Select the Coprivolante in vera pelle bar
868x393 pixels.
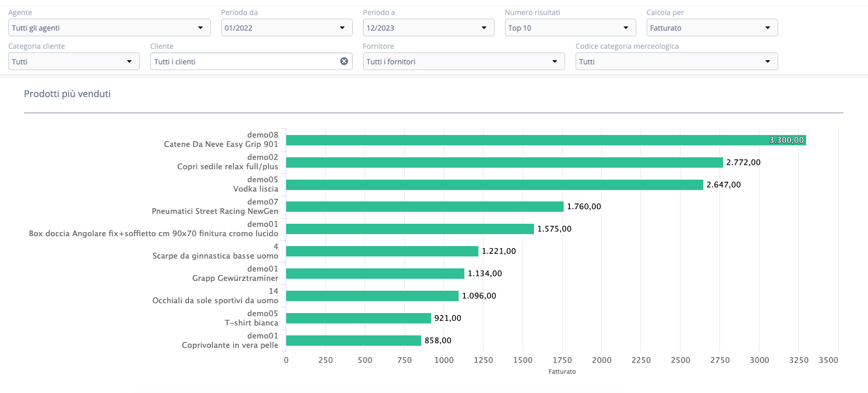[353, 341]
